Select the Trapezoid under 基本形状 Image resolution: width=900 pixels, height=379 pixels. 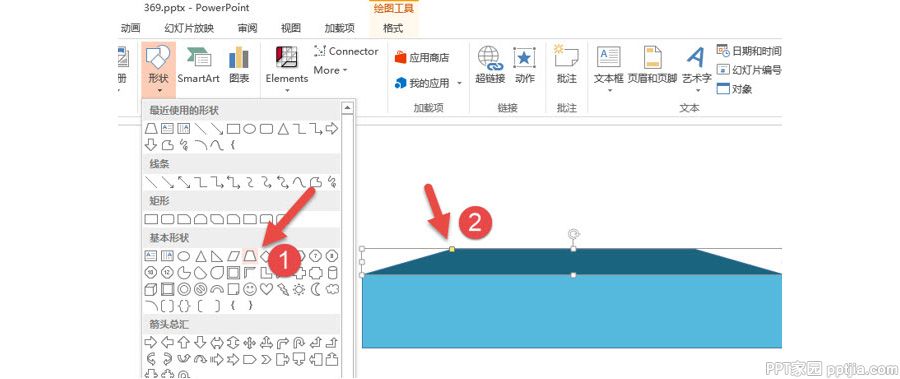tap(250, 256)
